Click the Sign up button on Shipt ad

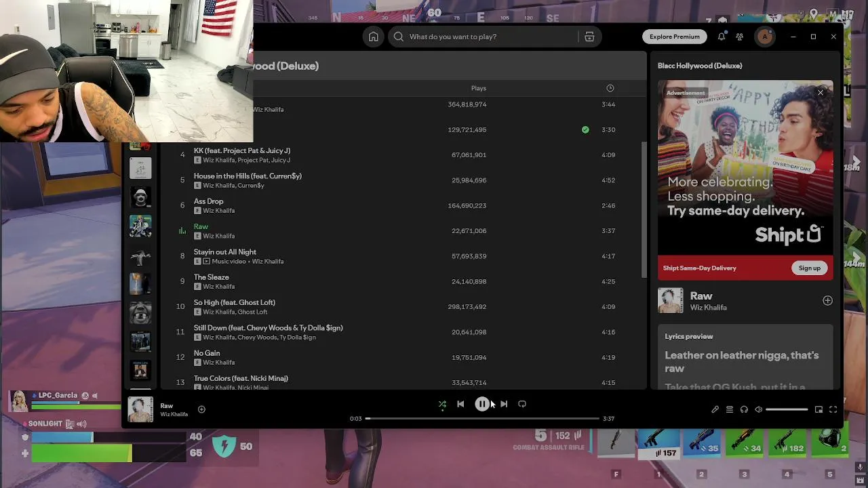(x=809, y=268)
